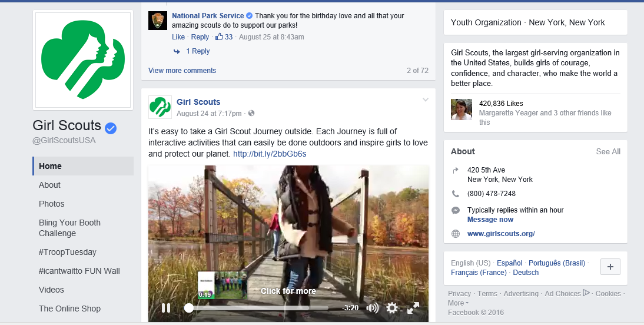
Task: Open video settings with the gear icon
Action: [392, 308]
